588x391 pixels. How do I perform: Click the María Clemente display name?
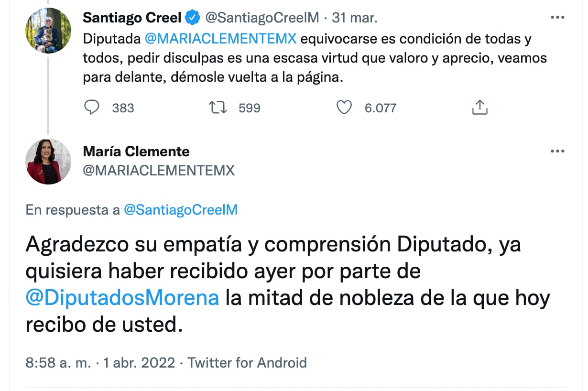tap(136, 152)
